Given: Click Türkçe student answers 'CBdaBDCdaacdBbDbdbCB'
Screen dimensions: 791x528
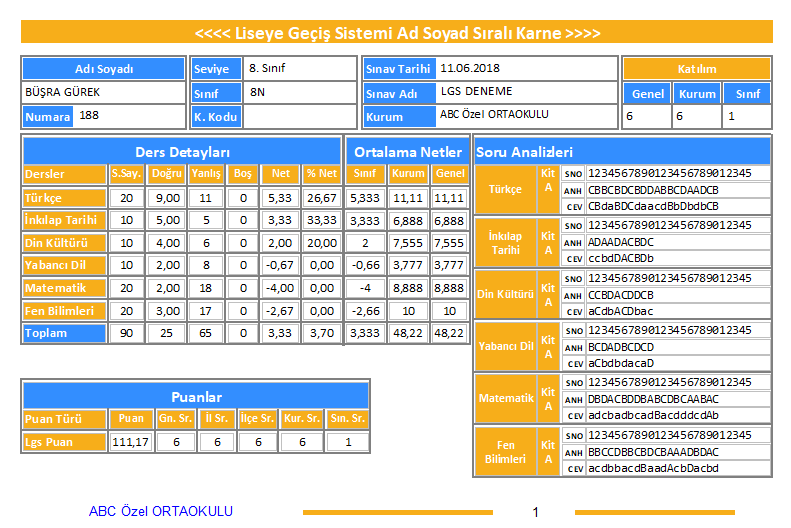Looking at the screenshot, I should [653, 206].
